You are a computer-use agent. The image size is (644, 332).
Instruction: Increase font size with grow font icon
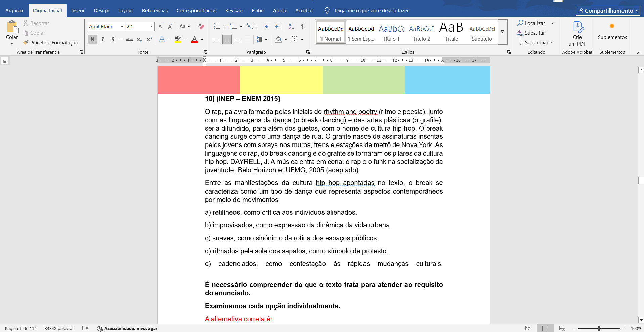click(161, 26)
